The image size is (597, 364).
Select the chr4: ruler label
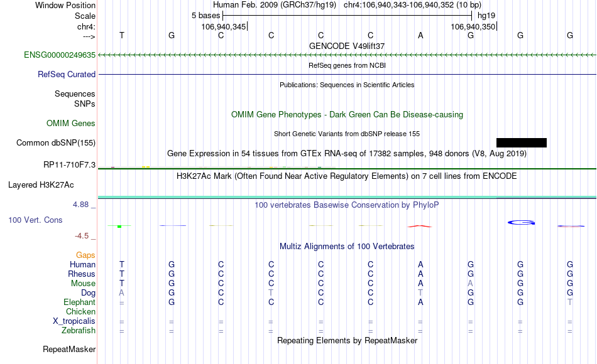tap(86, 26)
